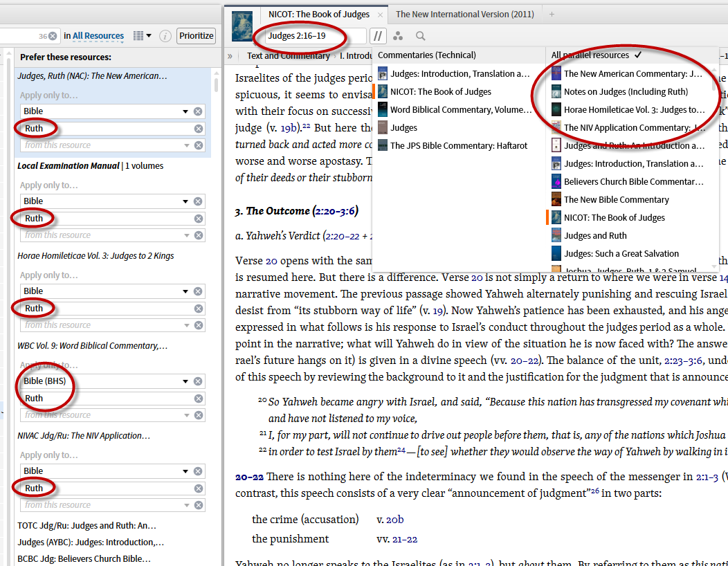This screenshot has width=728, height=566.
Task: Add a new tab with plus icon
Action: 552,15
